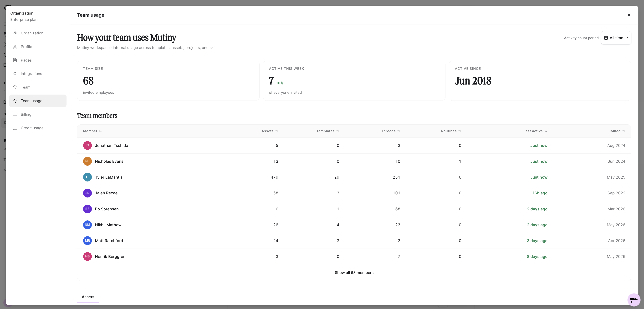This screenshot has width=644, height=309.
Task: Click the name Nicholas Evans
Action: coord(109,161)
